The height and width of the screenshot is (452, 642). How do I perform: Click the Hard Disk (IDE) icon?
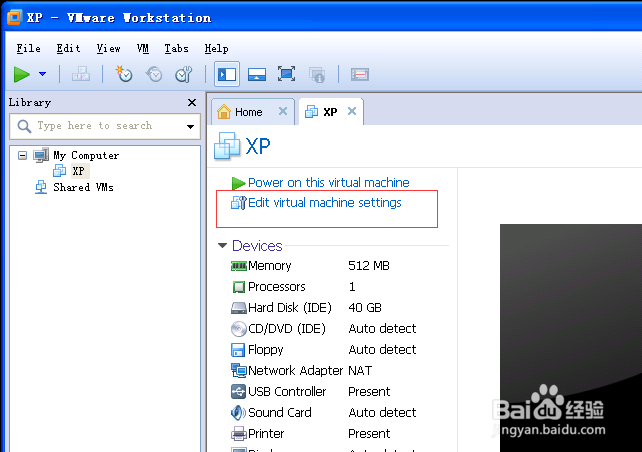click(239, 308)
